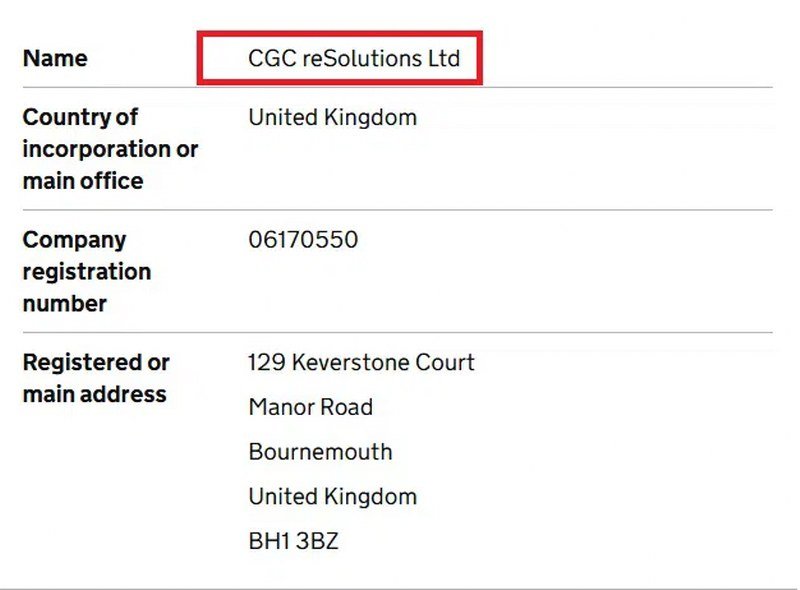Select the Bournemouth address line
The image size is (800, 590).
(320, 451)
